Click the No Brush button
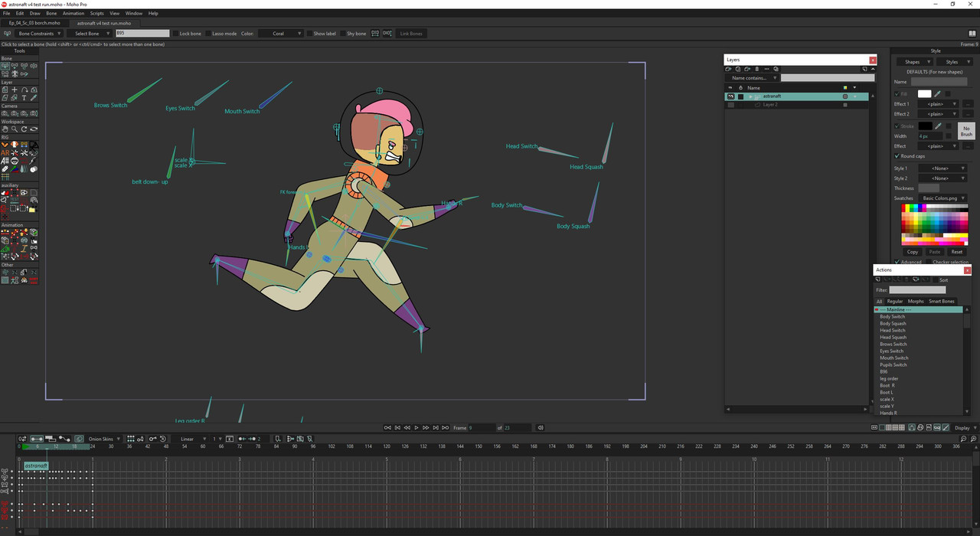 [966, 131]
